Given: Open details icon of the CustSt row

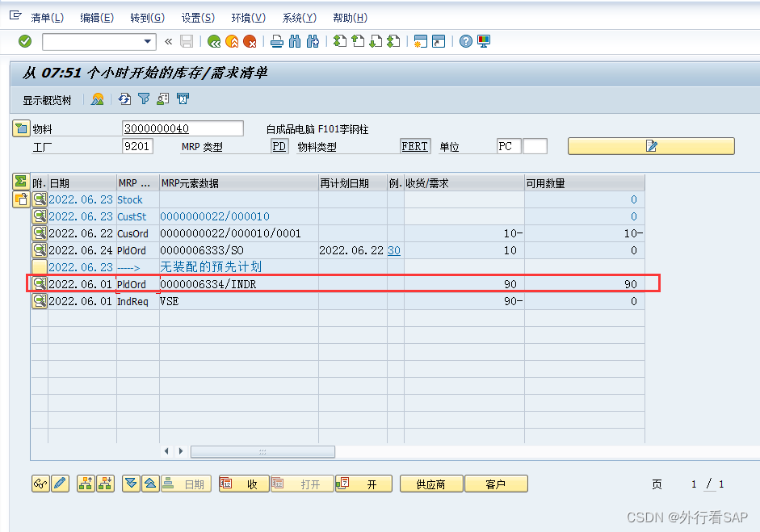Looking at the screenshot, I should pos(40,216).
